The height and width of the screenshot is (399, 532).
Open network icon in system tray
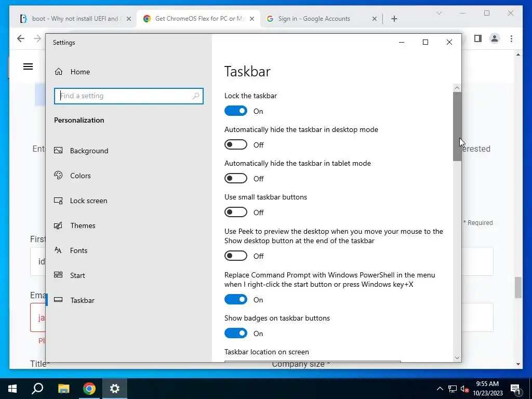click(x=453, y=389)
